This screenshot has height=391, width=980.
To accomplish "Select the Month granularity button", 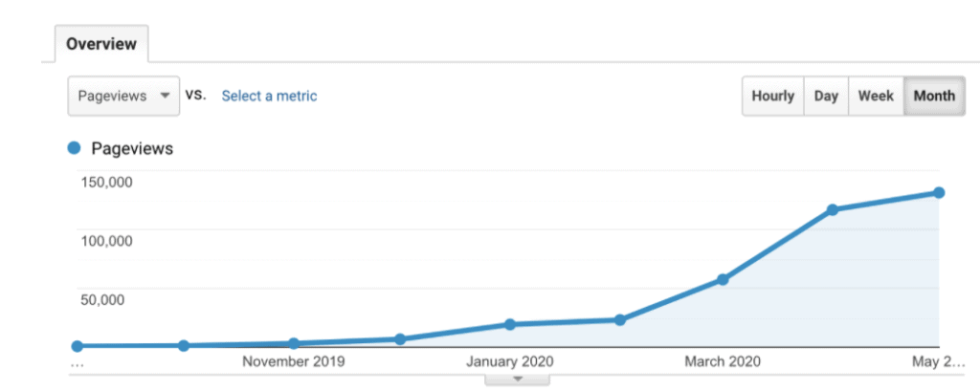I will click(934, 96).
